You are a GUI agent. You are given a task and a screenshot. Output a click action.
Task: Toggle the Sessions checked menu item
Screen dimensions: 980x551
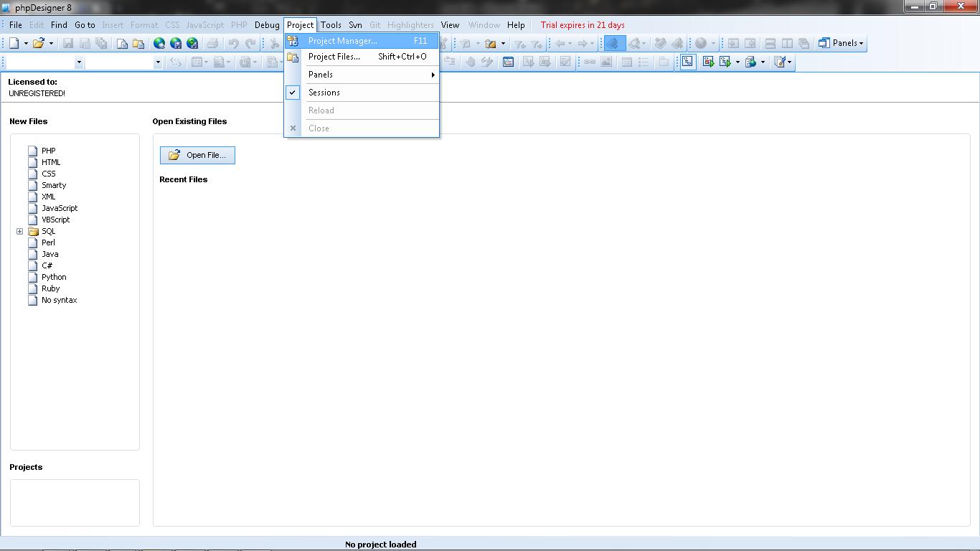click(362, 93)
